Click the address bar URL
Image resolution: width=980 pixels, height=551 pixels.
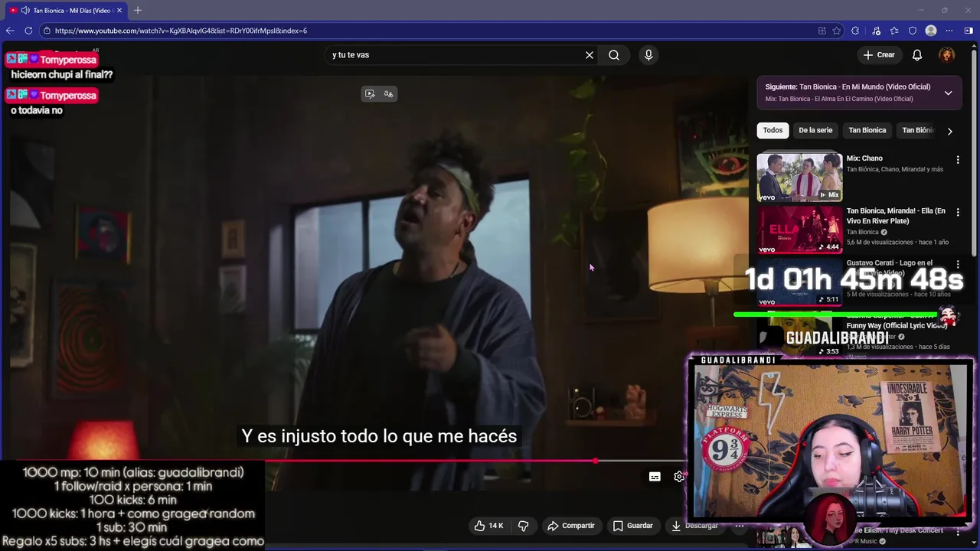[181, 31]
